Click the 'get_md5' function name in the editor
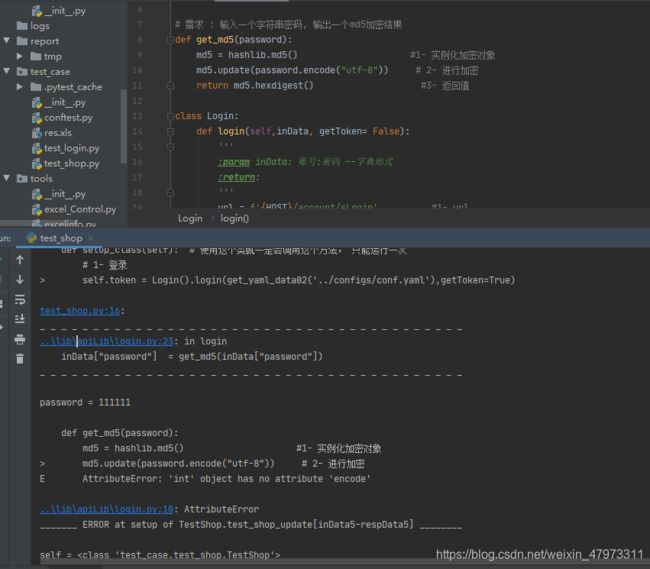Image resolution: width=650 pixels, height=569 pixels. click(215, 40)
